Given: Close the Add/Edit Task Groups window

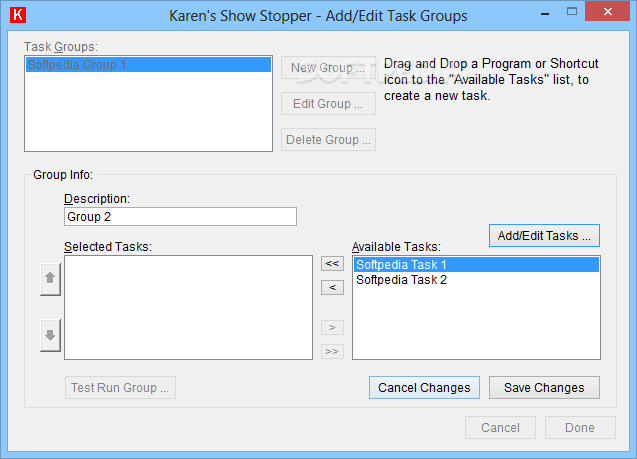Looking at the screenshot, I should point(608,12).
